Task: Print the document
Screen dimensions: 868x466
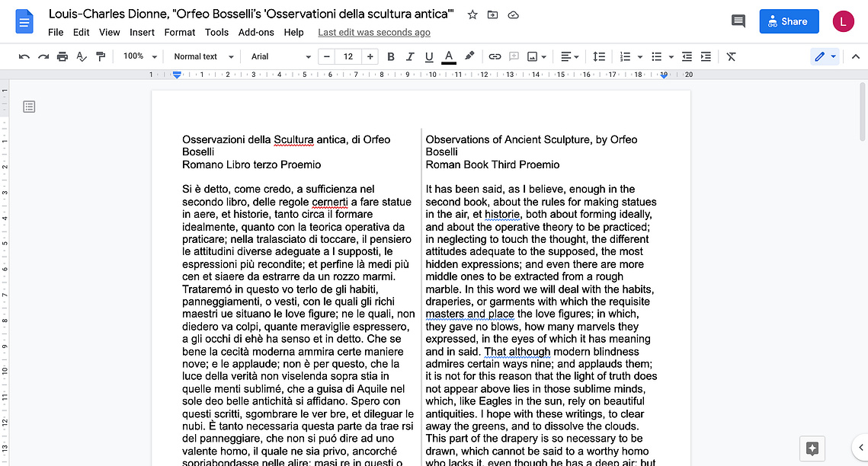Action: pyautogui.click(x=62, y=56)
